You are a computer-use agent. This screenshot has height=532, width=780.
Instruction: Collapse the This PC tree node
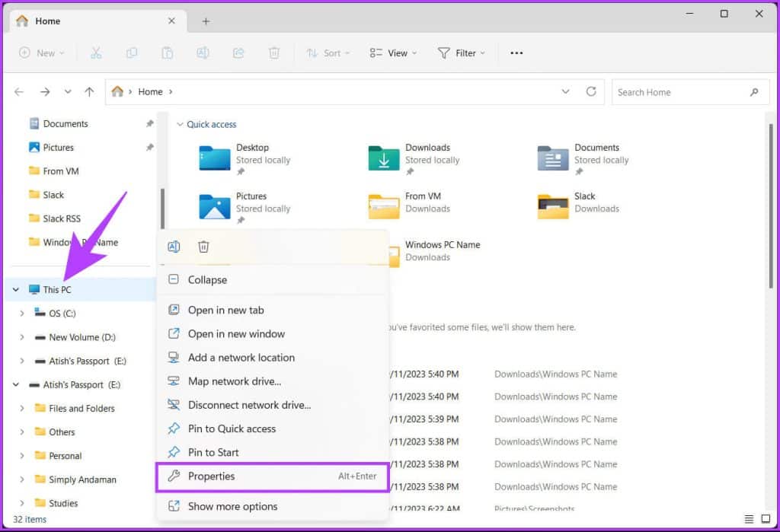pyautogui.click(x=16, y=290)
